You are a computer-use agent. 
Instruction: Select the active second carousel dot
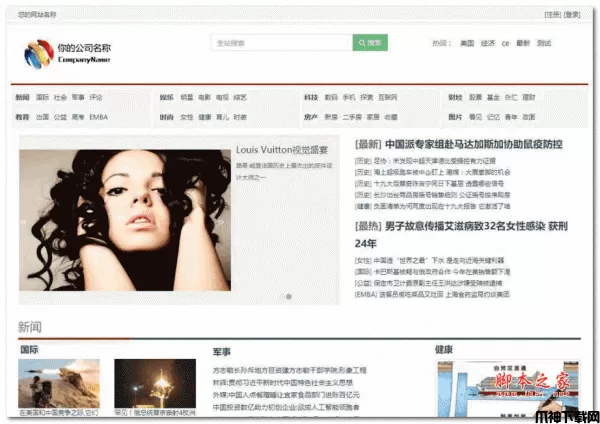click(x=289, y=297)
